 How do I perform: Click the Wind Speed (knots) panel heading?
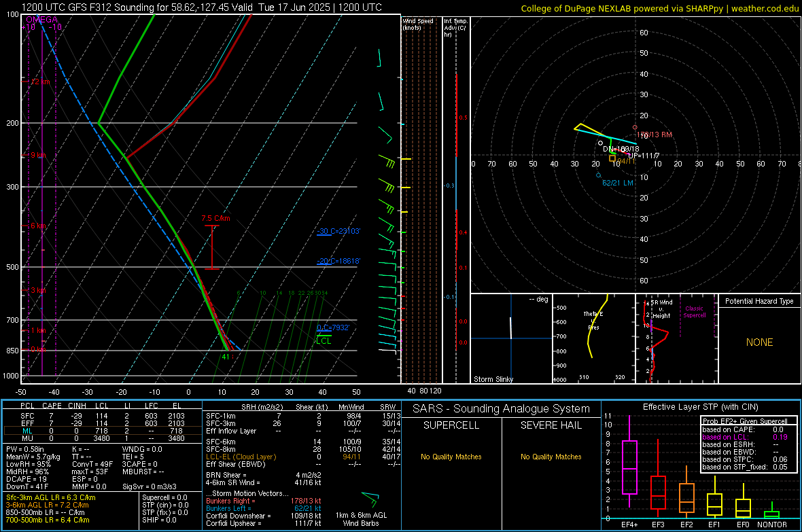[417, 24]
